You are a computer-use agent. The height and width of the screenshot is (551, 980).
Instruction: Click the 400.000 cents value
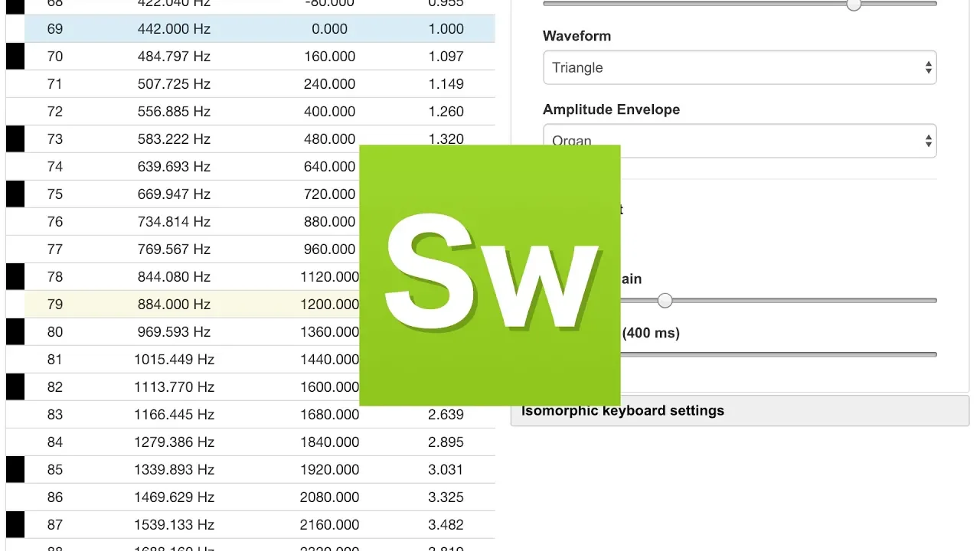(x=329, y=112)
